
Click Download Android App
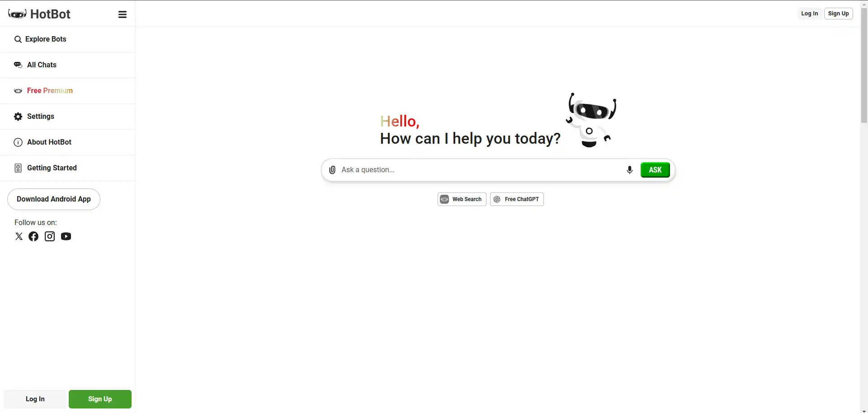53,199
